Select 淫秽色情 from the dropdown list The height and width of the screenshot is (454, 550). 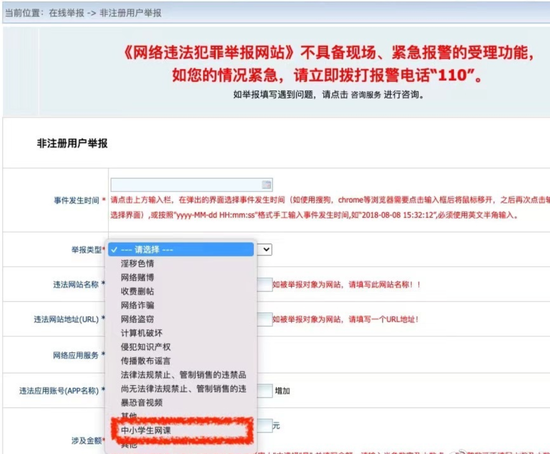(137, 263)
